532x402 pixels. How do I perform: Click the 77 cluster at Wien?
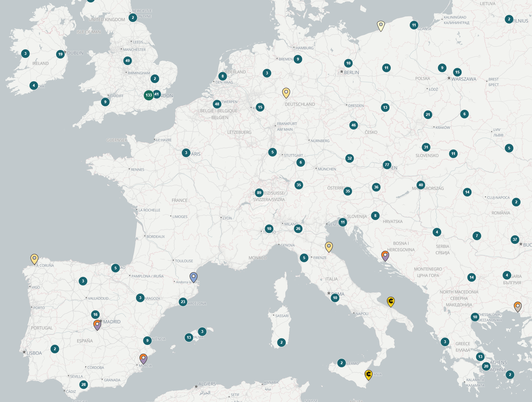point(387,165)
